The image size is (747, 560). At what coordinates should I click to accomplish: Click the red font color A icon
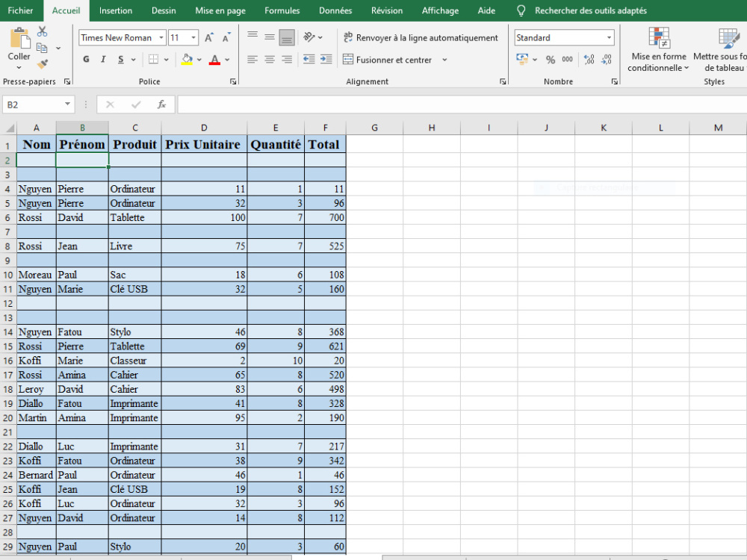215,60
